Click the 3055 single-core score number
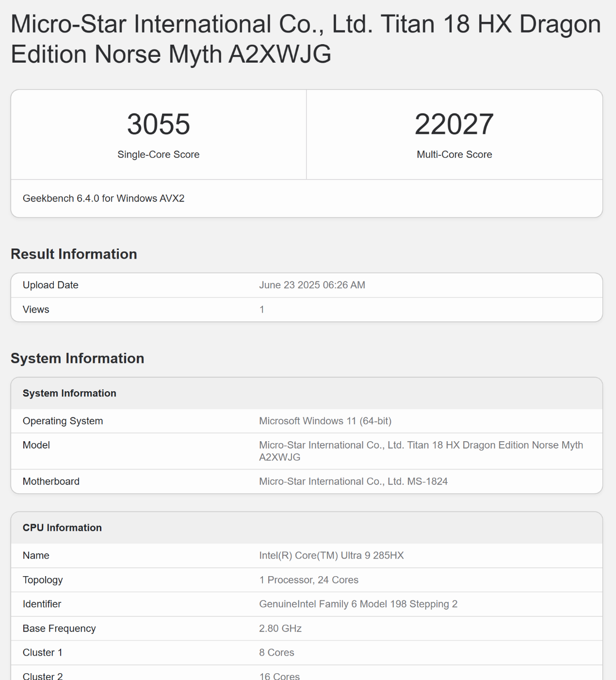The width and height of the screenshot is (616, 680). pyautogui.click(x=159, y=124)
